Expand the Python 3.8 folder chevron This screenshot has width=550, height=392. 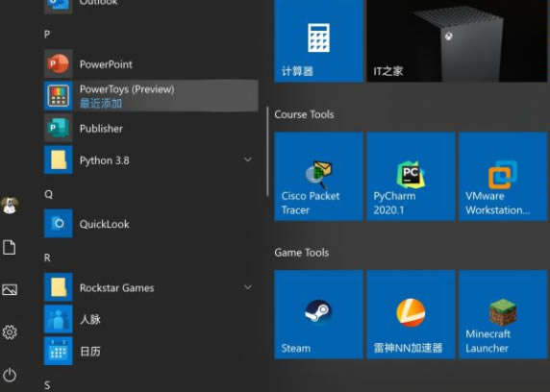(x=248, y=159)
